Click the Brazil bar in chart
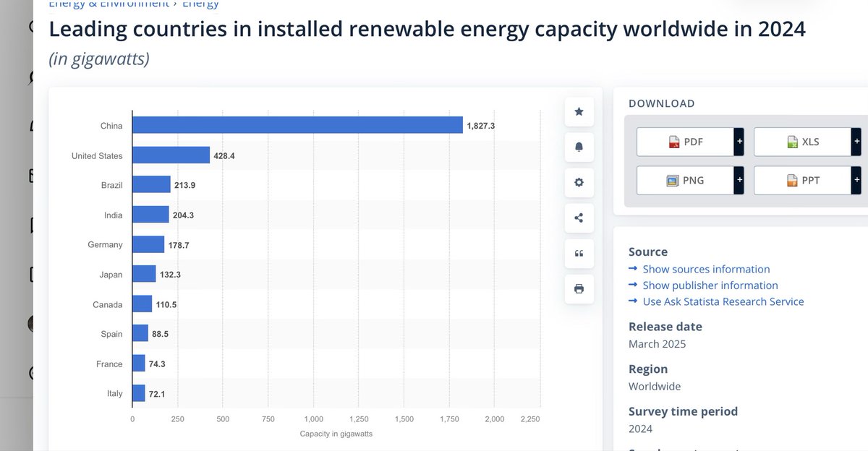The height and width of the screenshot is (451, 868). pyautogui.click(x=152, y=185)
